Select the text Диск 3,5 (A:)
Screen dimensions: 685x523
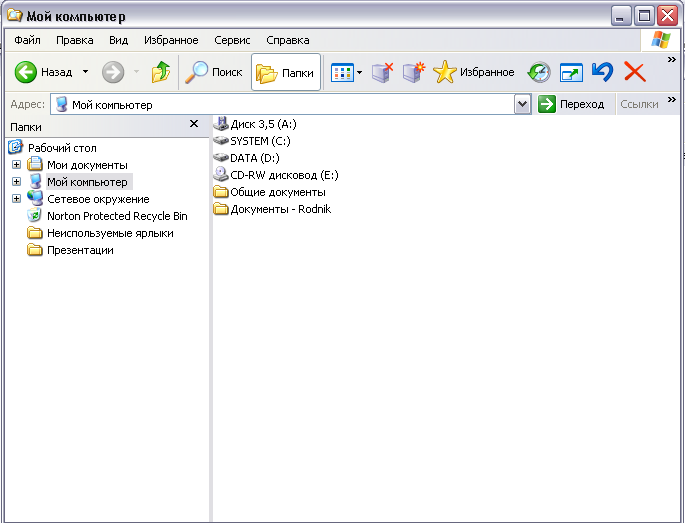point(263,124)
